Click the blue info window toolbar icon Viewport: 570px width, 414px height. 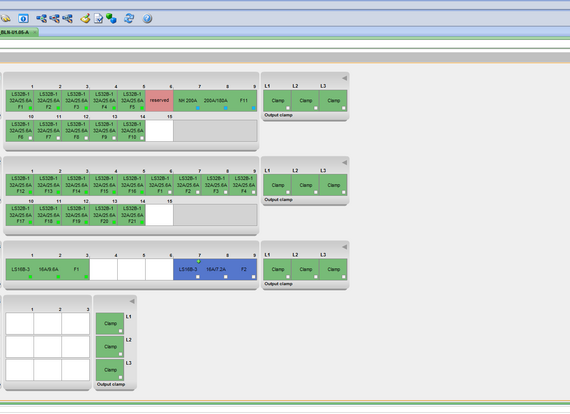pyautogui.click(x=24, y=18)
